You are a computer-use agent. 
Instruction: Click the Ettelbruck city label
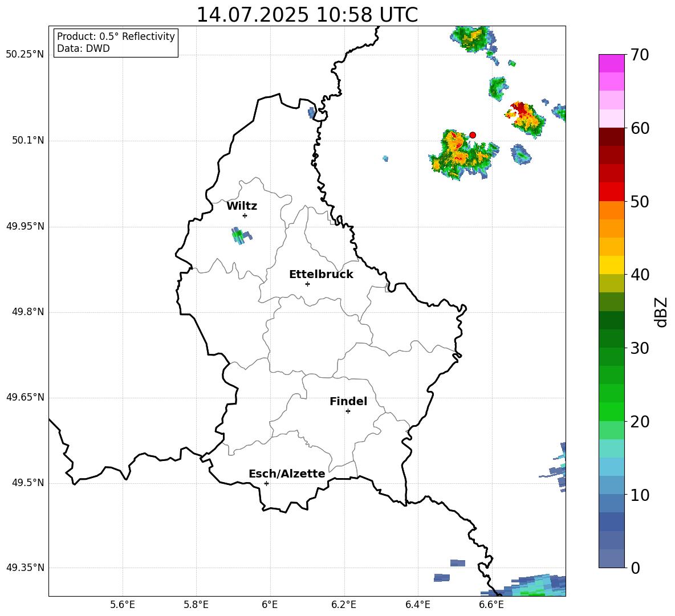pos(321,274)
